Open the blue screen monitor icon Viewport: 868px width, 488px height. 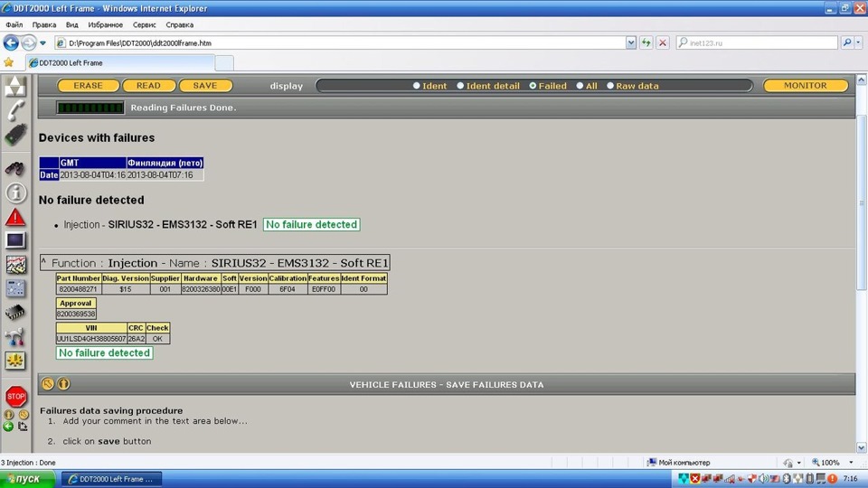[15, 240]
